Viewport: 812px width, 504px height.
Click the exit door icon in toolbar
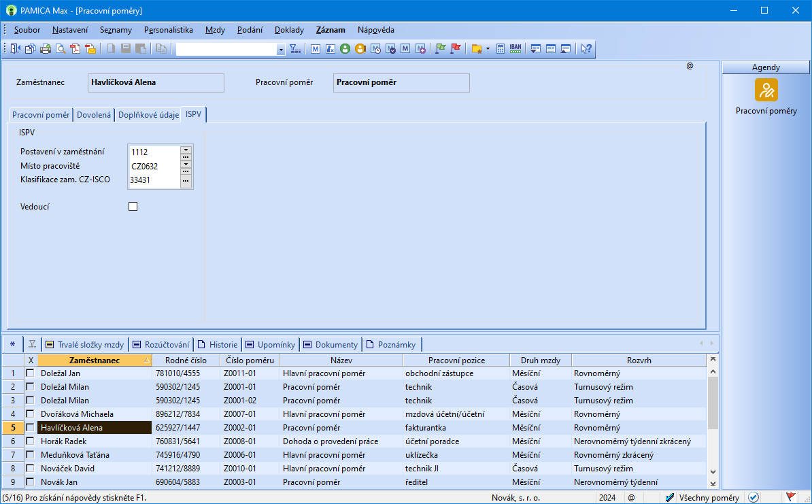pos(15,49)
